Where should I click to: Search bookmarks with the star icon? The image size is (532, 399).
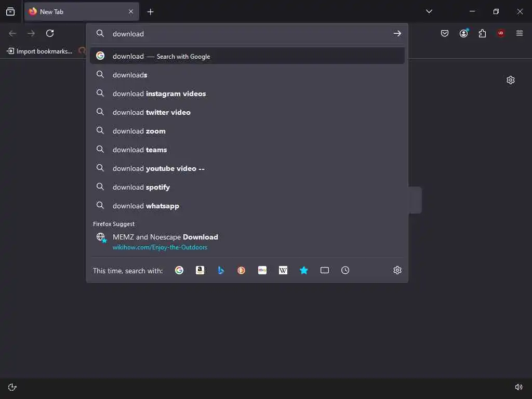[x=303, y=270]
